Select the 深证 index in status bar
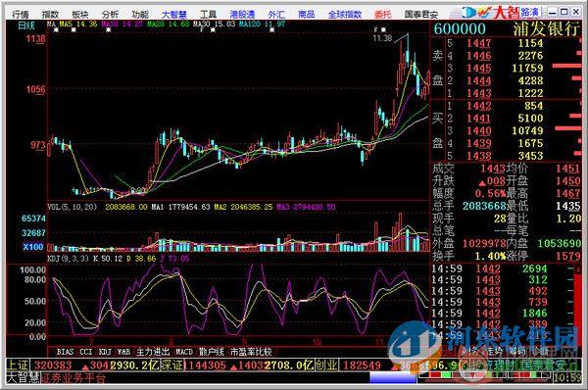Viewport: 588px width, 390px height. pos(171,366)
